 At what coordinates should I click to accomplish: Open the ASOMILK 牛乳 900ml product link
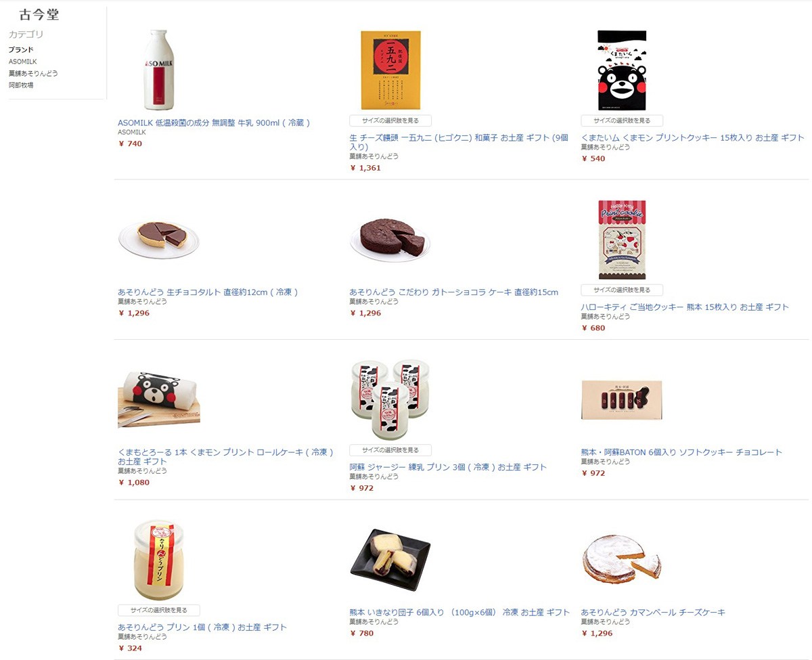click(x=214, y=123)
